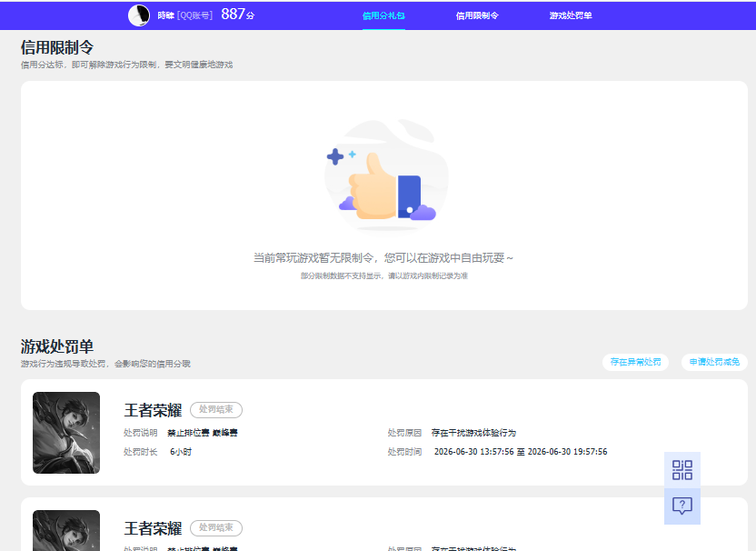This screenshot has height=551, width=756.
Task: Click the [QQ账号] label in the header
Action: 194,15
